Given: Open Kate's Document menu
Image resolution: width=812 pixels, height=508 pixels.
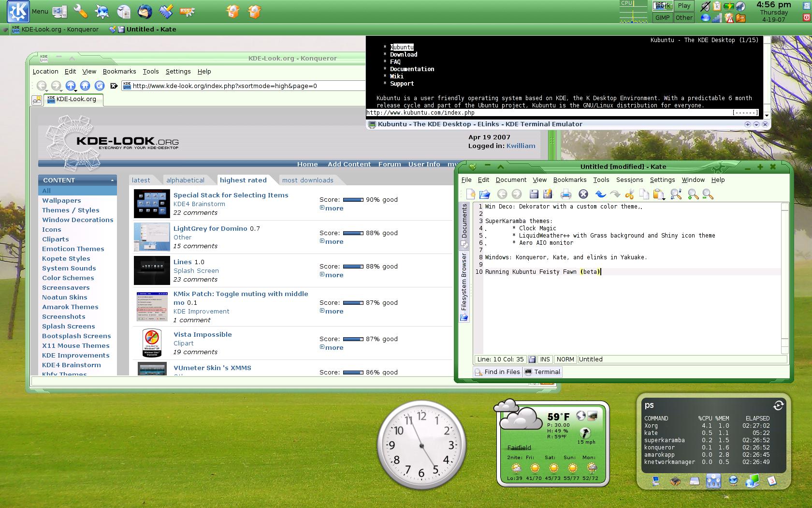Looking at the screenshot, I should tap(511, 179).
